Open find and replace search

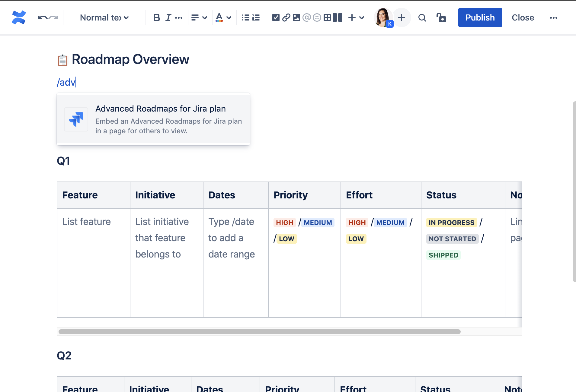pyautogui.click(x=422, y=18)
